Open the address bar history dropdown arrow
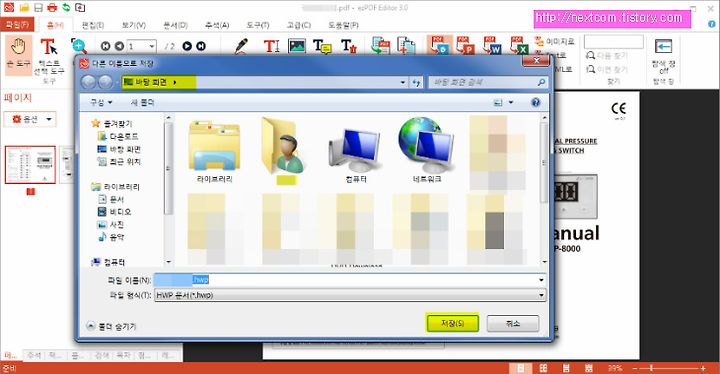This screenshot has width=720, height=374. coord(403,83)
